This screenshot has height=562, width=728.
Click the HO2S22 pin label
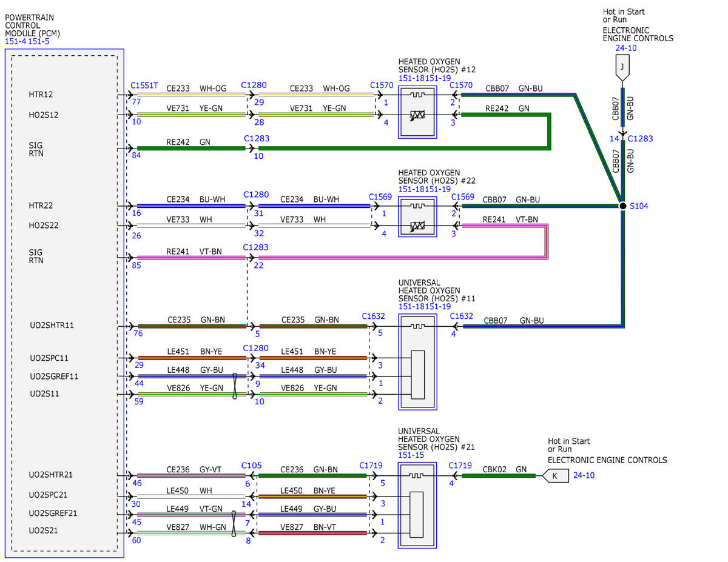(x=44, y=226)
